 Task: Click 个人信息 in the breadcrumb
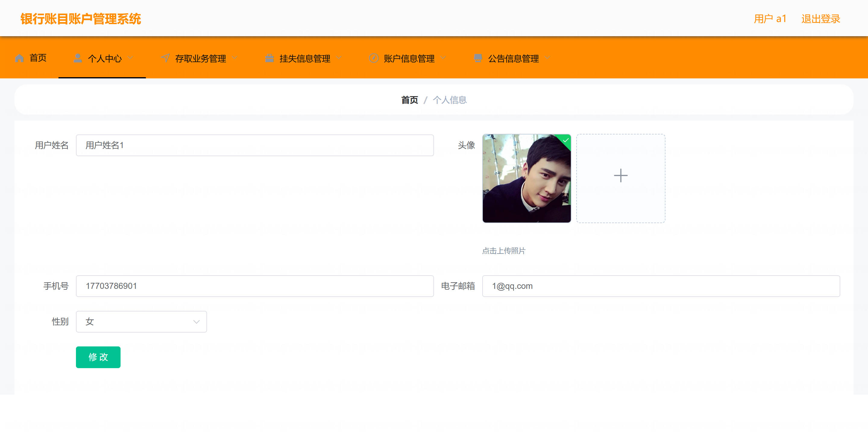point(450,100)
